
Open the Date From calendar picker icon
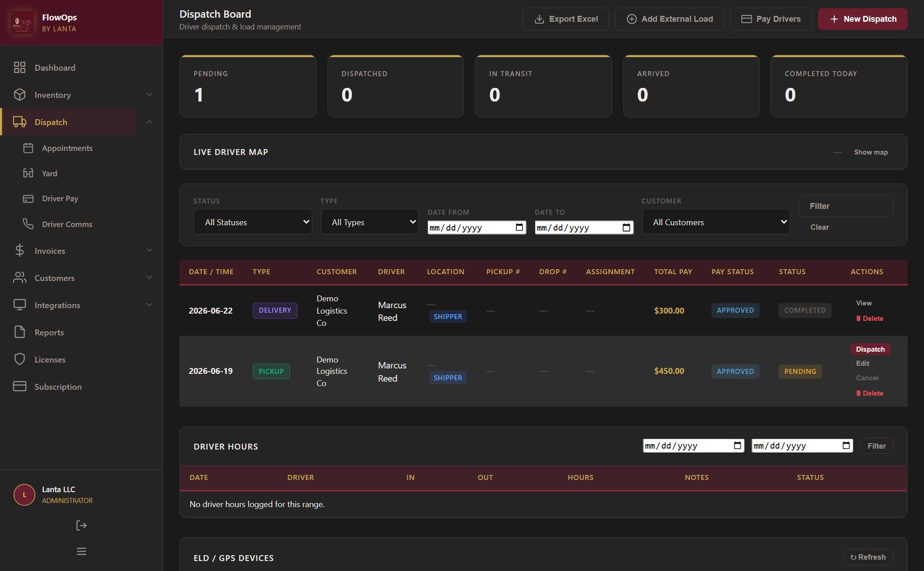click(520, 227)
